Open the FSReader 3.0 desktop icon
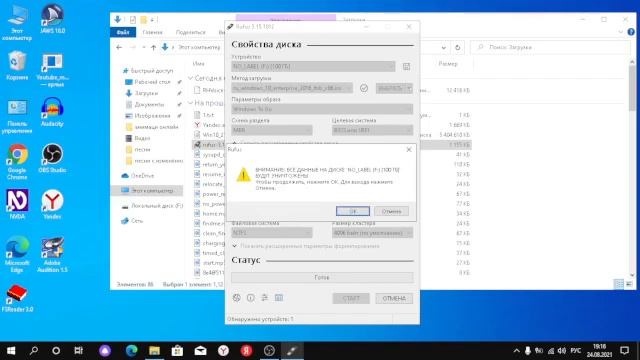This screenshot has width=640, height=360. click(x=17, y=299)
